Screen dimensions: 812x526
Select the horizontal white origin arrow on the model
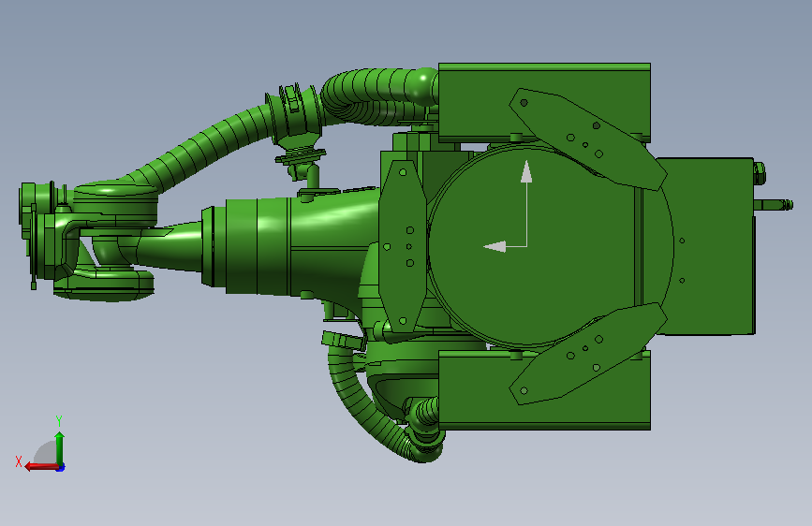(505, 247)
